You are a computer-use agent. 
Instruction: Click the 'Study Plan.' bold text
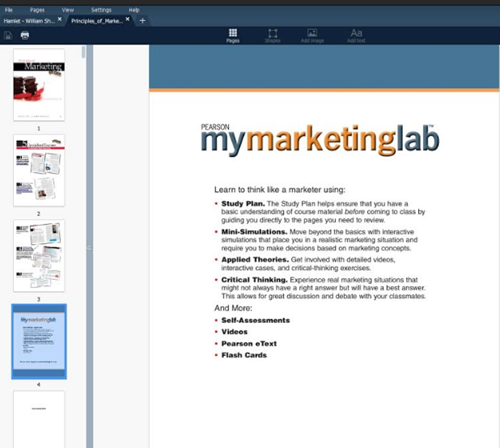tap(243, 204)
